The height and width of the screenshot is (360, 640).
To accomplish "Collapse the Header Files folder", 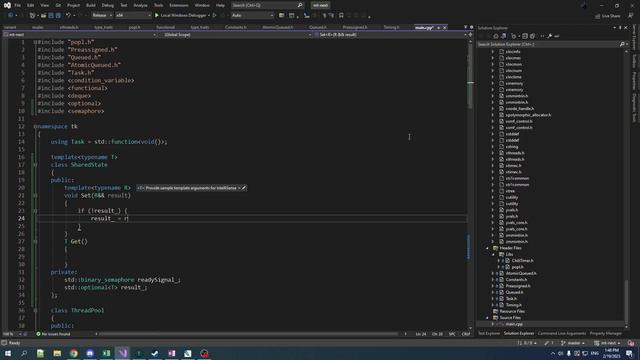I will tap(487, 248).
